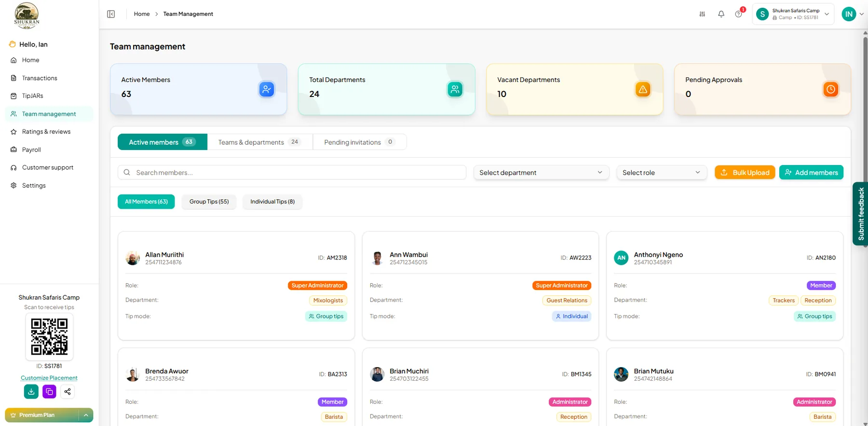
Task: Click Allan Muriithi's Group tips tag
Action: [x=326, y=316]
